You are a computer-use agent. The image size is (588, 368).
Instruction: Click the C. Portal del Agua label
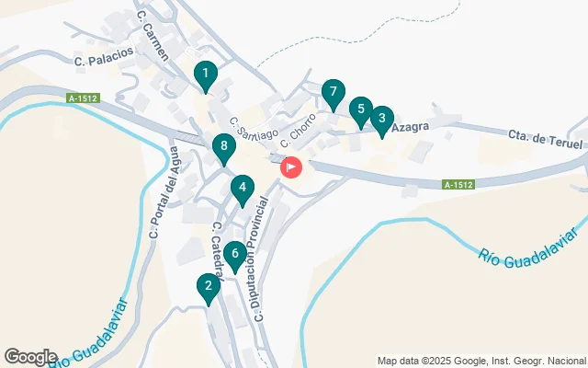[166, 192]
